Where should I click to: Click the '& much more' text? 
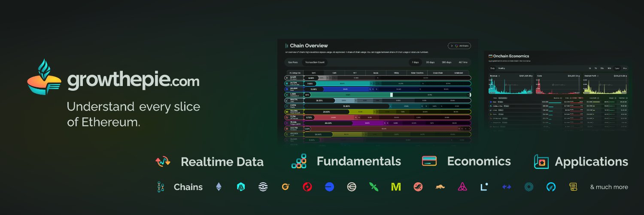click(x=609, y=187)
